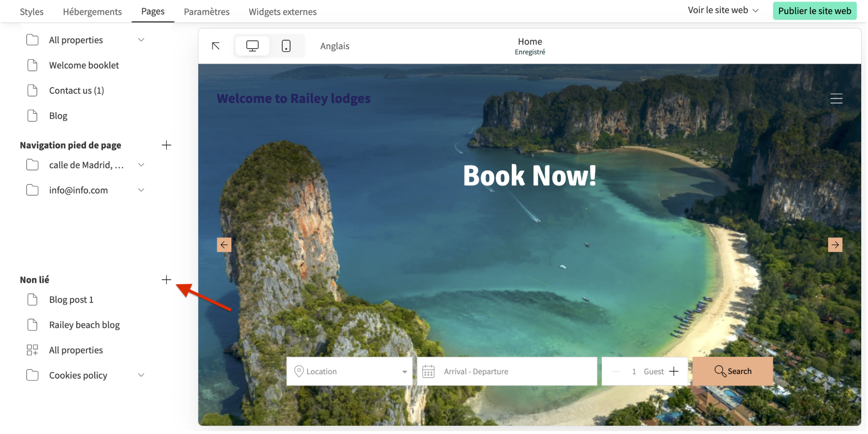868x434 pixels.
Task: Expand the info@info.com footer item
Action: [141, 190]
